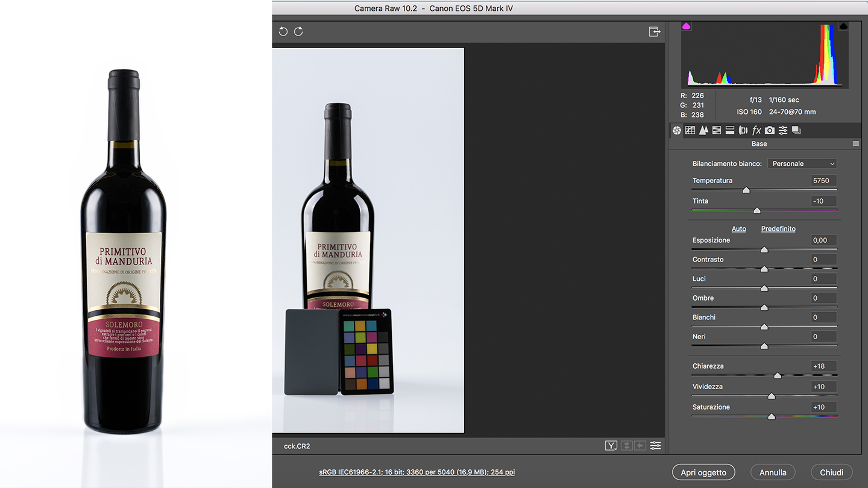
Task: Open the Split Toning panel tab
Action: [x=730, y=130]
